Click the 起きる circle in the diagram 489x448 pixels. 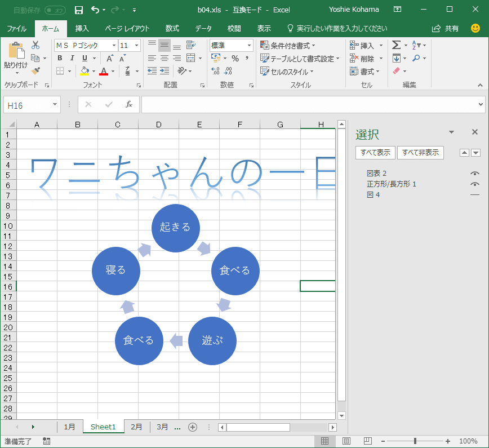pos(176,228)
